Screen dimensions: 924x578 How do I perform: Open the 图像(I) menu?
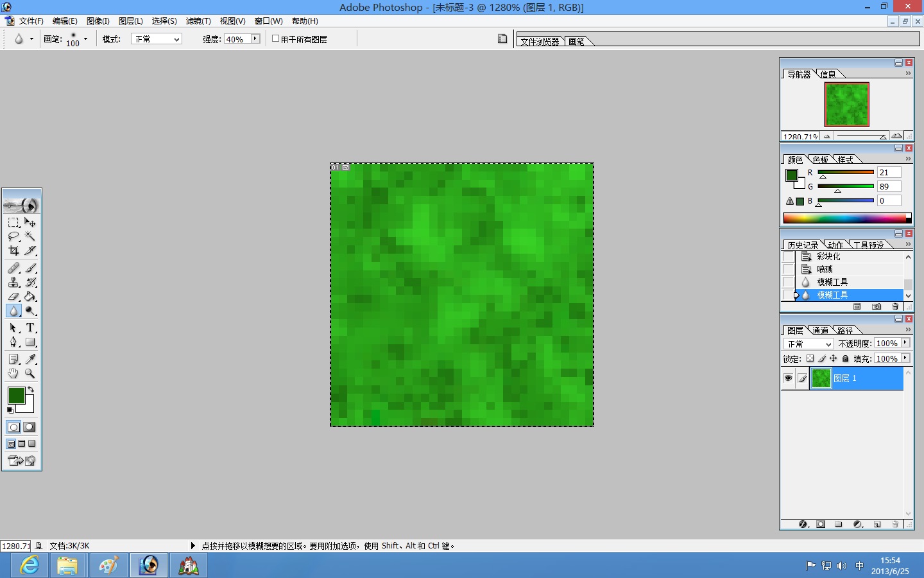(98, 21)
